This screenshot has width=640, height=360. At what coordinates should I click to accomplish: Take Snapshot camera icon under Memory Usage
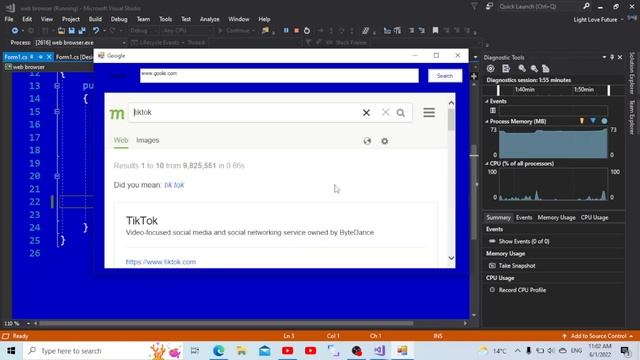tap(492, 266)
